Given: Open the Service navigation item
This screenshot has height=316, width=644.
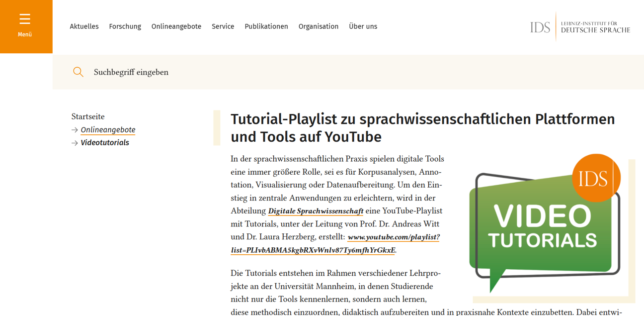Looking at the screenshot, I should (x=223, y=26).
